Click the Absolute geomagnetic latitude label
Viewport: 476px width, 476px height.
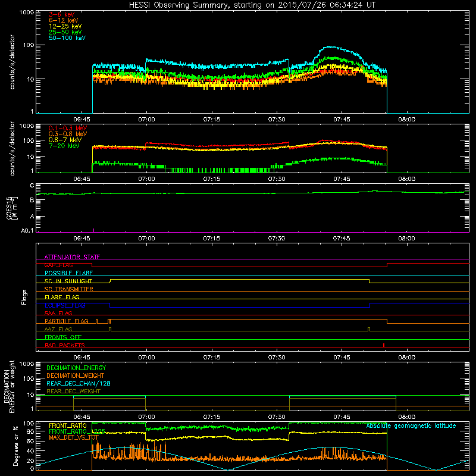411,425
